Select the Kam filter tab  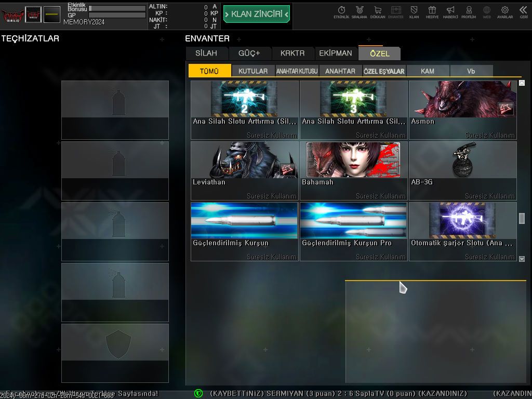coord(428,71)
